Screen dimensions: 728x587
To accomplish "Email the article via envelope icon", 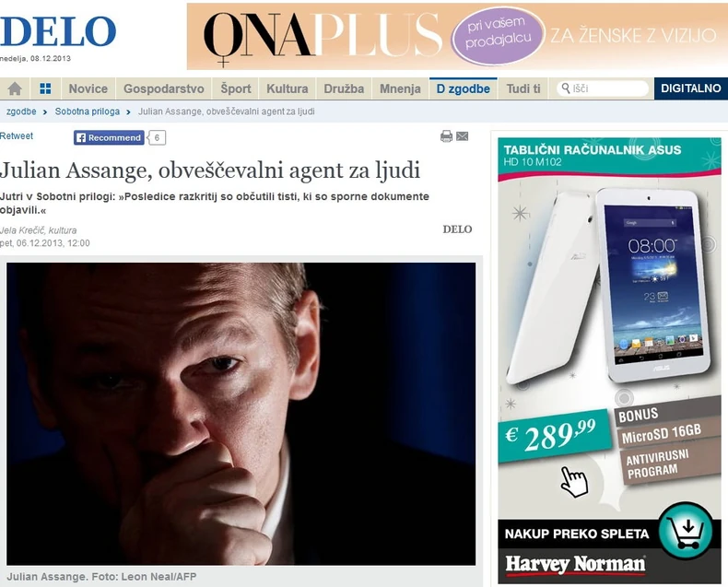I will [x=463, y=136].
